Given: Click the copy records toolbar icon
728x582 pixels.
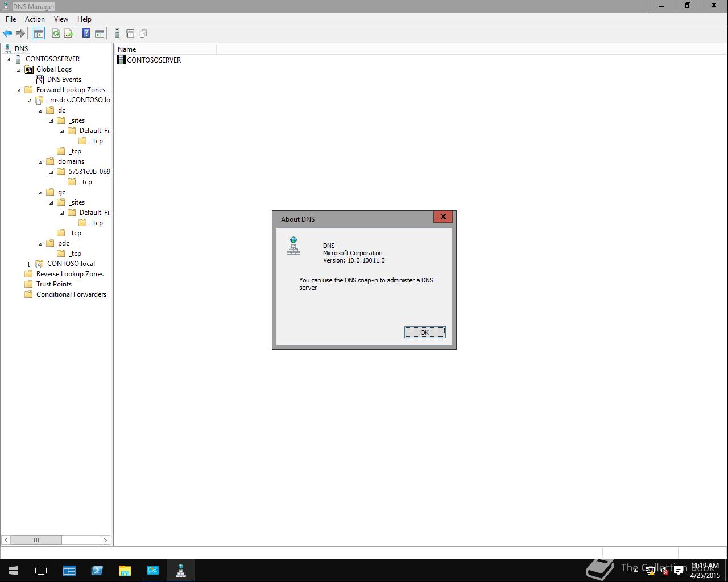Looking at the screenshot, I should tap(143, 34).
